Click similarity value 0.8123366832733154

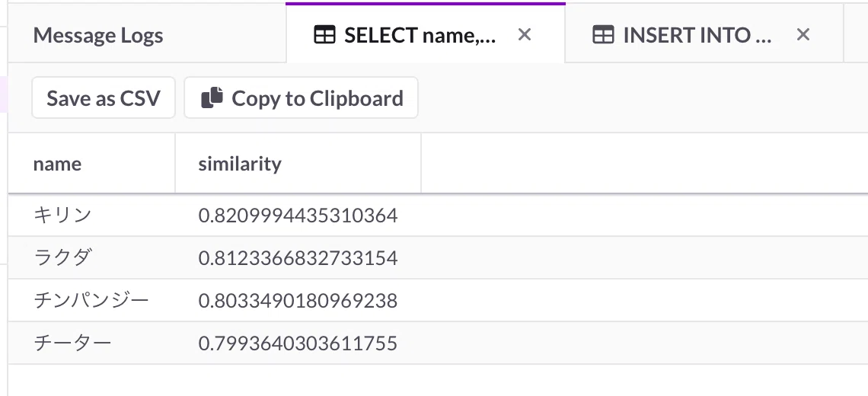pyautogui.click(x=298, y=258)
